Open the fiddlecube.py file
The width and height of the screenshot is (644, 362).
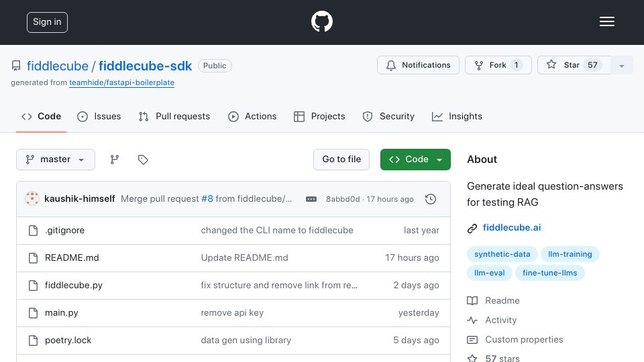point(74,286)
